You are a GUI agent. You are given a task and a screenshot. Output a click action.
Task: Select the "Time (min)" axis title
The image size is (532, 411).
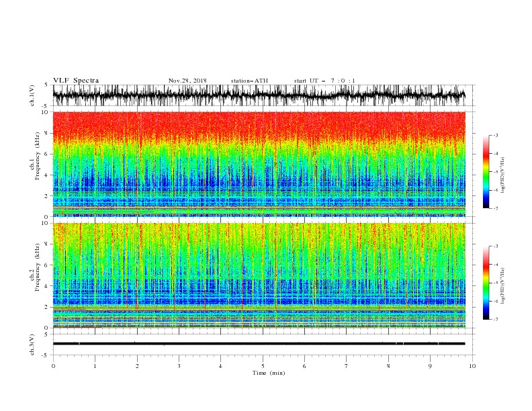point(269,373)
